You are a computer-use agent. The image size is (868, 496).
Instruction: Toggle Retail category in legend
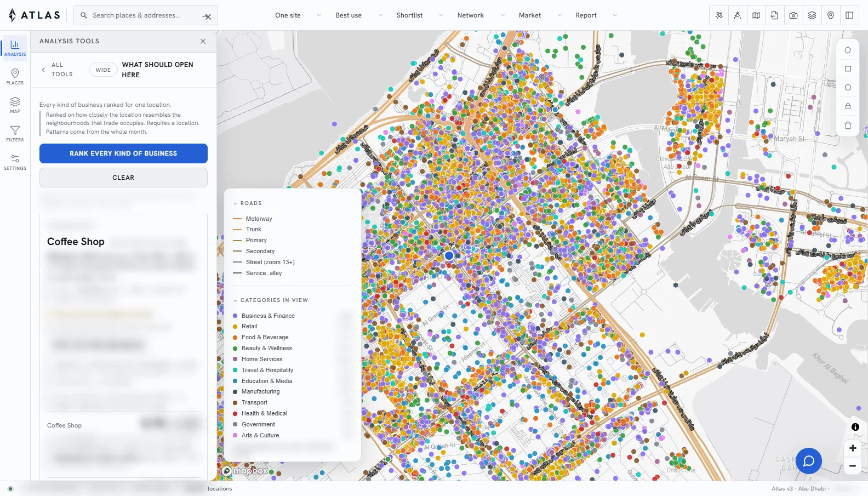244,326
